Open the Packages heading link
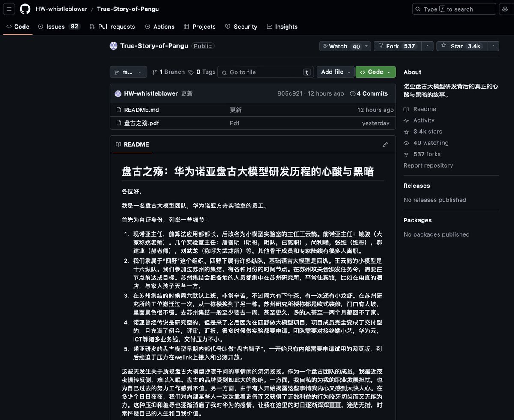This screenshot has height=420, width=514. coord(418,220)
